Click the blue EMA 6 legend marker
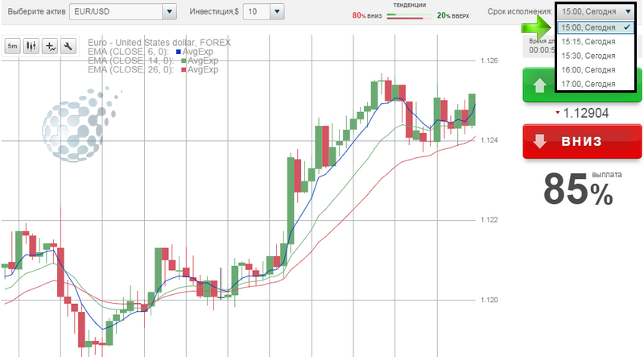 pos(178,52)
